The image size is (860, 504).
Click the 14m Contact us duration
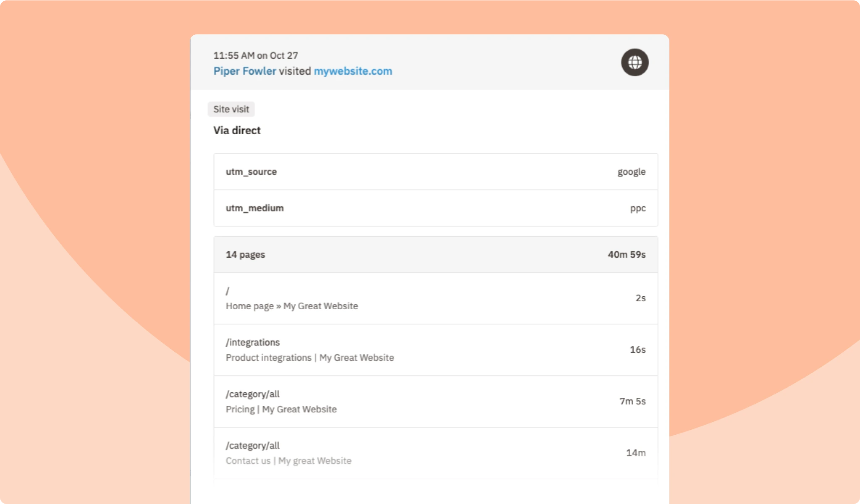click(x=636, y=453)
